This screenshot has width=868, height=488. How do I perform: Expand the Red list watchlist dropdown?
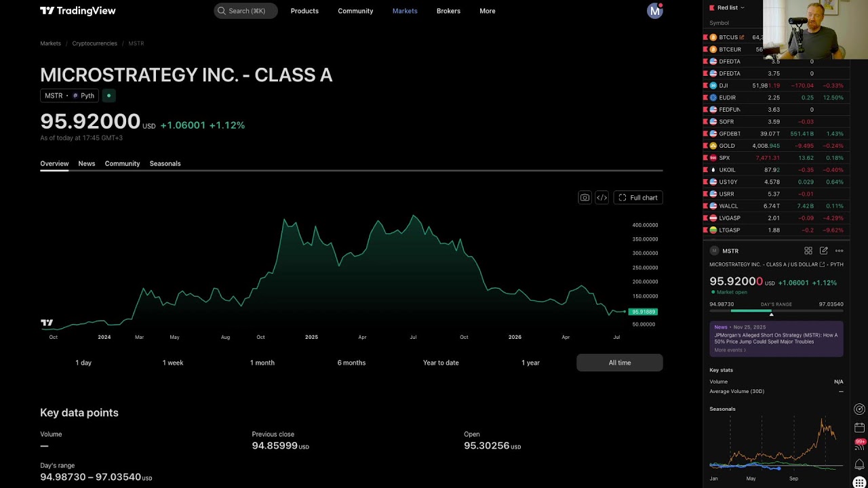727,7
